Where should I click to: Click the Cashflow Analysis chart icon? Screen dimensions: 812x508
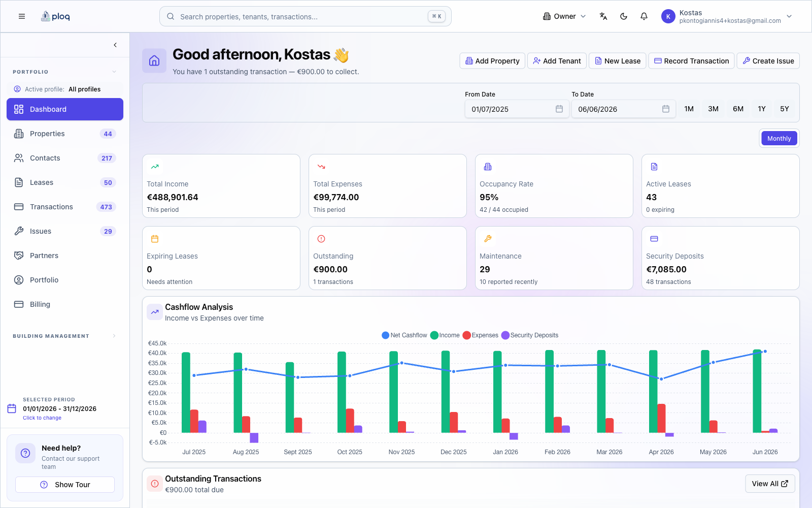point(155,312)
